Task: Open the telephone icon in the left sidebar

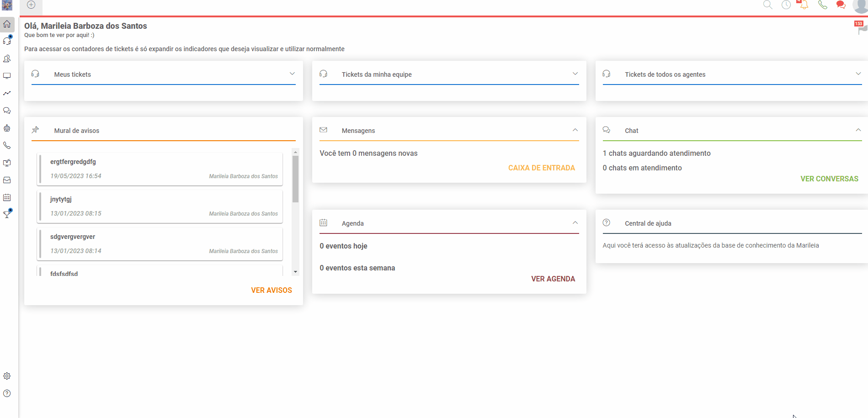Action: tap(7, 145)
